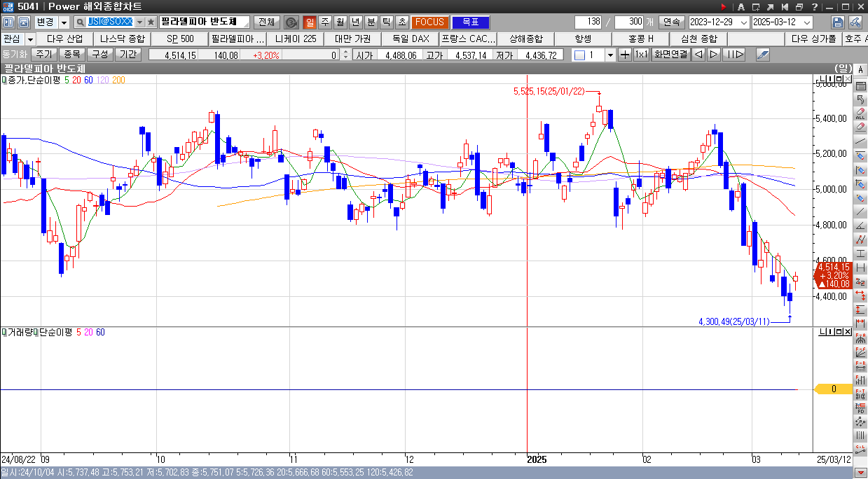Toggle the left panel layout icon
Image resolution: width=868 pixels, height=479 pixels.
coord(7,22)
